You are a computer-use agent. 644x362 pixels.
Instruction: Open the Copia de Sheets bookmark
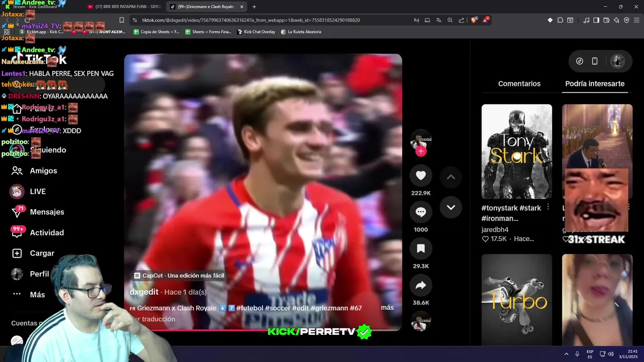pyautogui.click(x=156, y=32)
